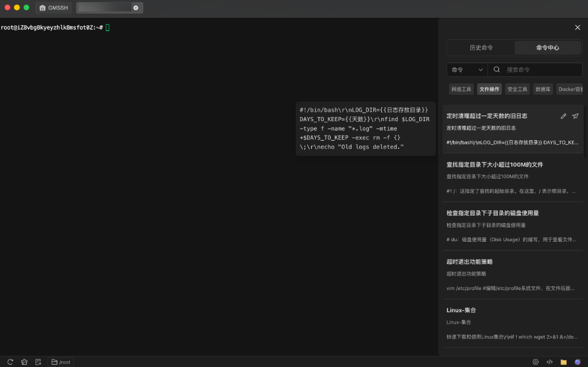Open the yellow file manager folder icon

(563, 362)
